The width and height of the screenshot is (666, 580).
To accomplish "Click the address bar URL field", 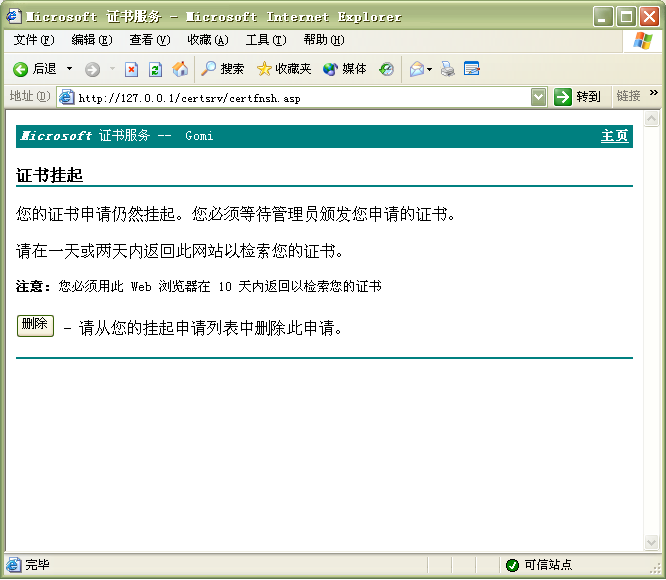I will pyautogui.click(x=302, y=98).
